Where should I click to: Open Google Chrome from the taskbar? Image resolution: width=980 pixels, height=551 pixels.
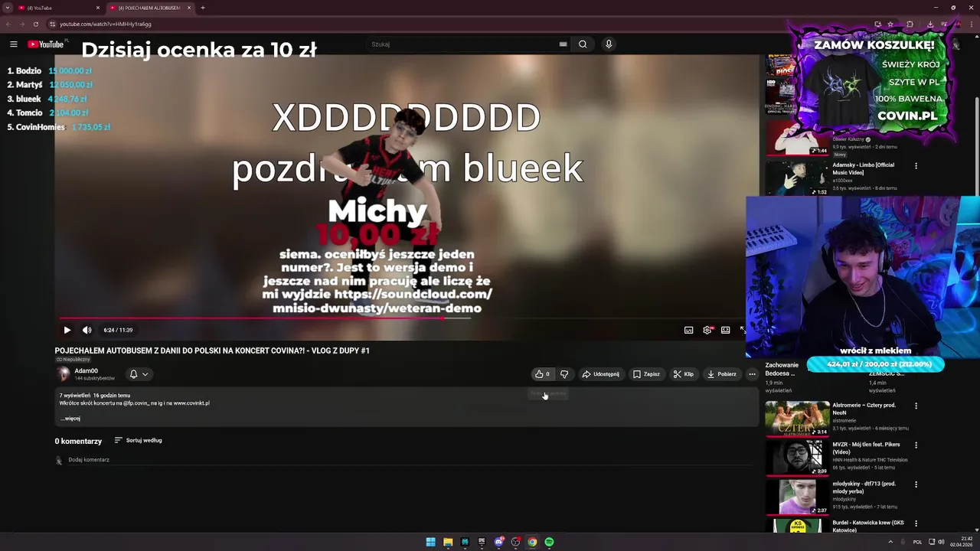532,542
